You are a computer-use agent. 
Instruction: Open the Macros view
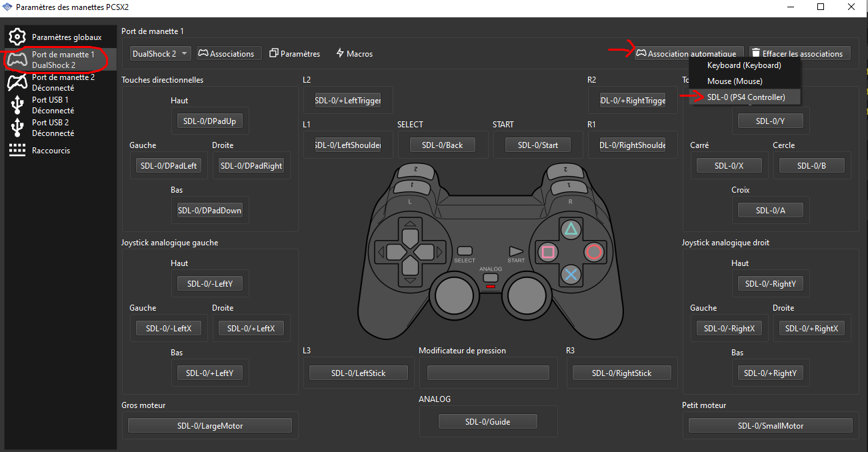click(354, 53)
